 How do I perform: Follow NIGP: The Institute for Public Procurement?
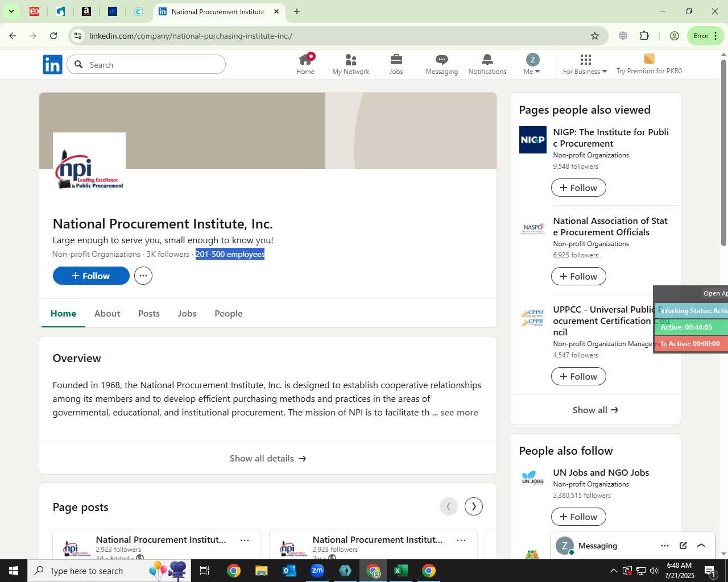578,188
